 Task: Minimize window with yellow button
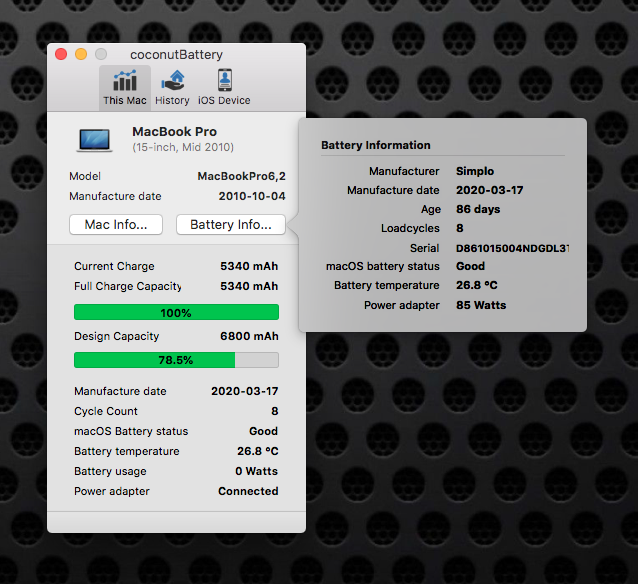[x=81, y=54]
